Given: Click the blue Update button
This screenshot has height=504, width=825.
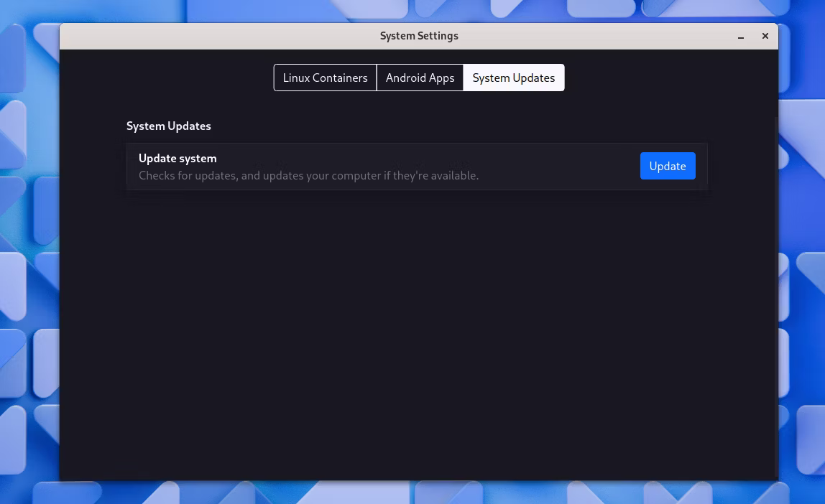Looking at the screenshot, I should click(x=667, y=166).
